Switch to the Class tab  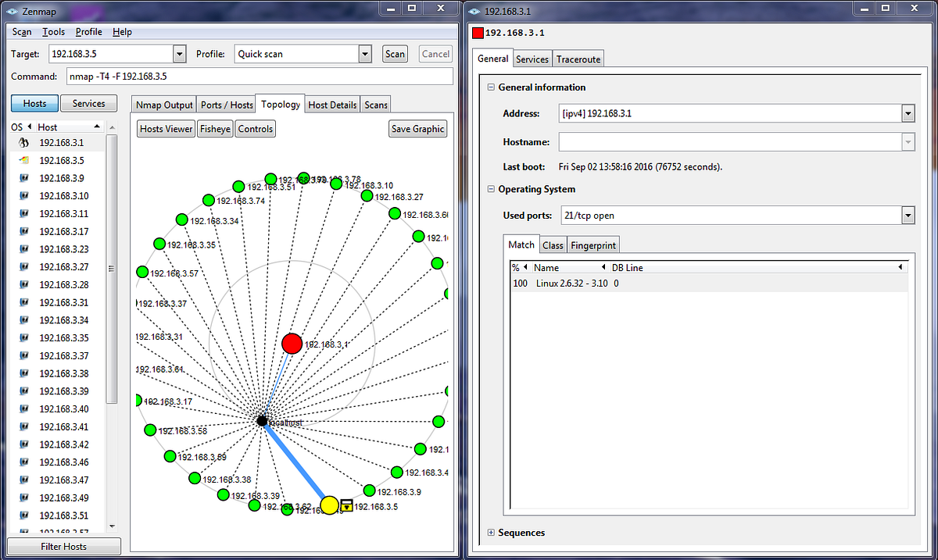click(x=553, y=245)
